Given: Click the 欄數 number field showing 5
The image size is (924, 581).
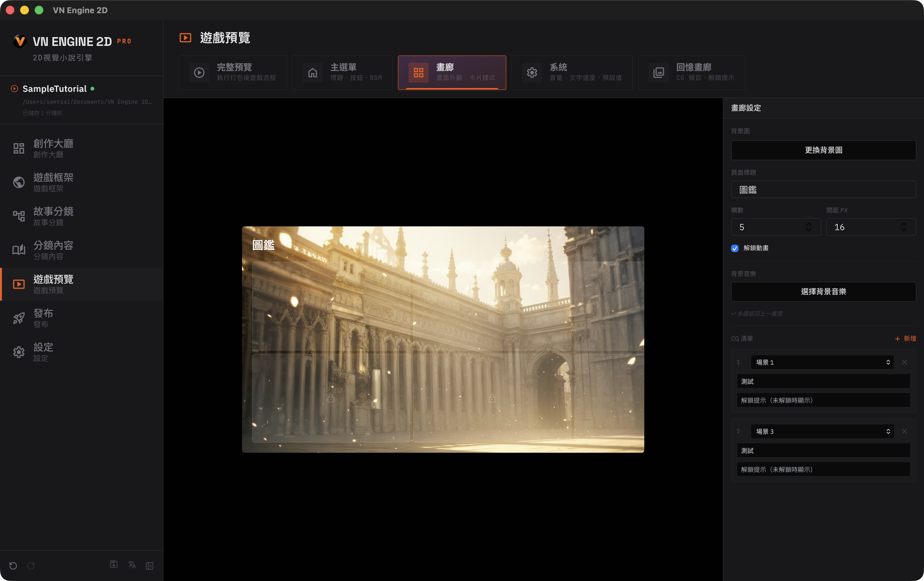Looking at the screenshot, I should click(776, 227).
